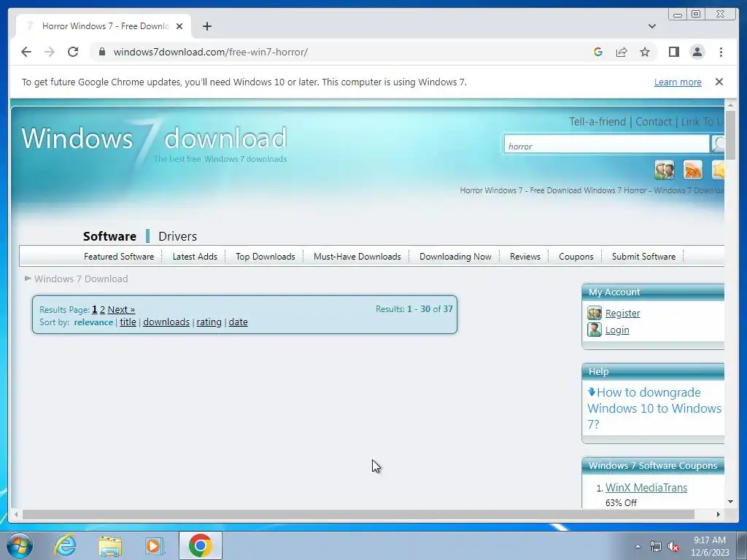Expand the tab search chevron
The height and width of the screenshot is (560, 747).
651,26
